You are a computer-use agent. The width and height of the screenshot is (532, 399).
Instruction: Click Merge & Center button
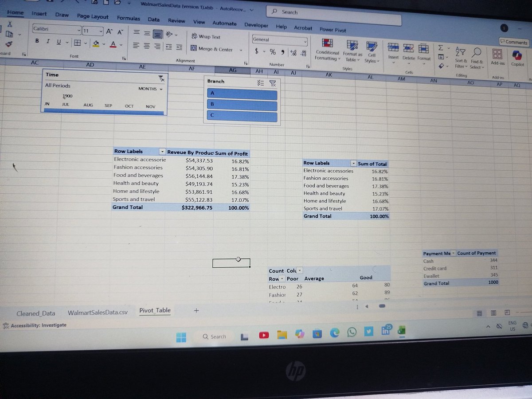(212, 49)
